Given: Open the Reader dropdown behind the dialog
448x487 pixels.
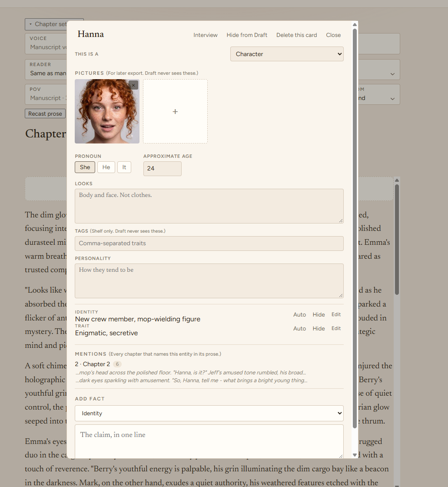Looking at the screenshot, I should pos(392,74).
